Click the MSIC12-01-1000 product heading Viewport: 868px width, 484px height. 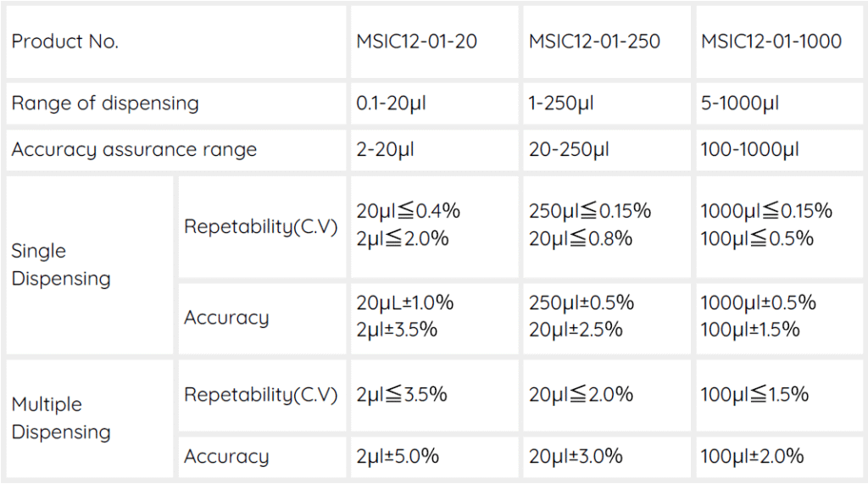[771, 42]
